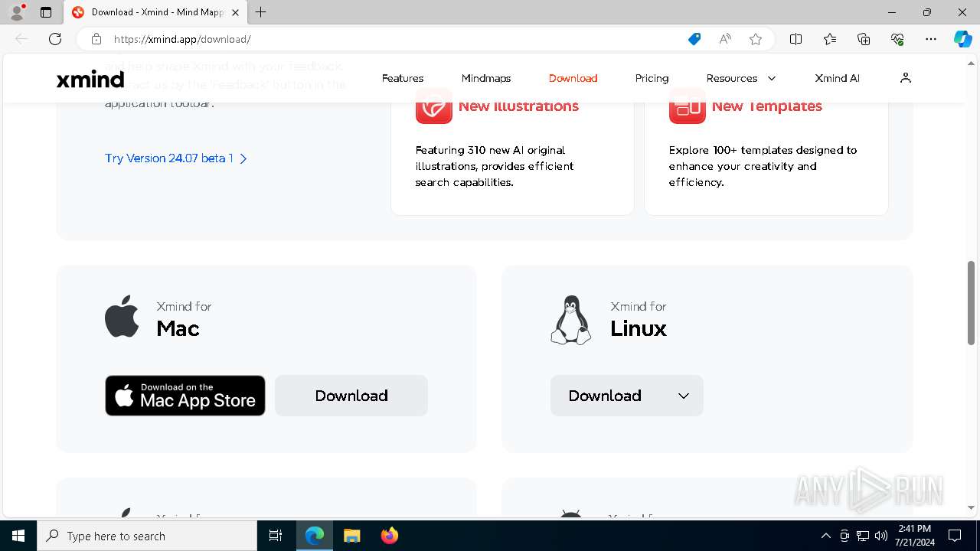Open Copilot sidebar

(x=963, y=39)
